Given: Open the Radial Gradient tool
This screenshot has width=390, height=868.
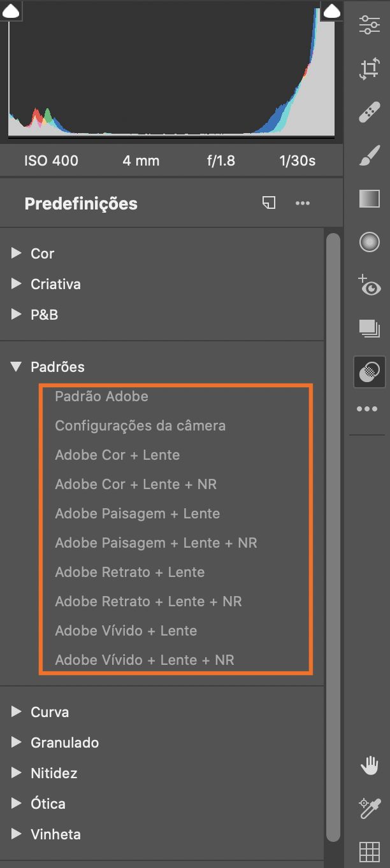Looking at the screenshot, I should pos(368,241).
